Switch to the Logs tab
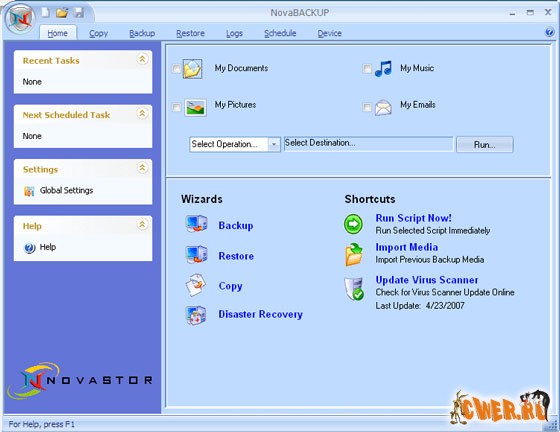 tap(234, 33)
